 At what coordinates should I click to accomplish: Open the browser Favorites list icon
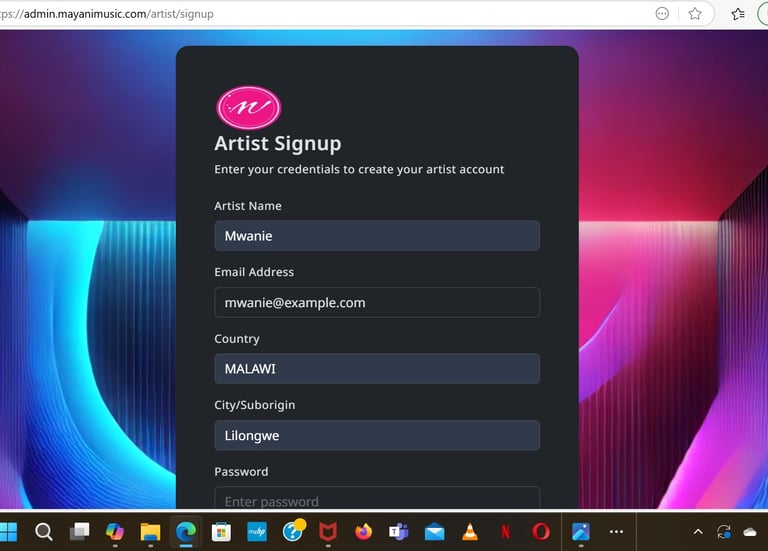(738, 14)
